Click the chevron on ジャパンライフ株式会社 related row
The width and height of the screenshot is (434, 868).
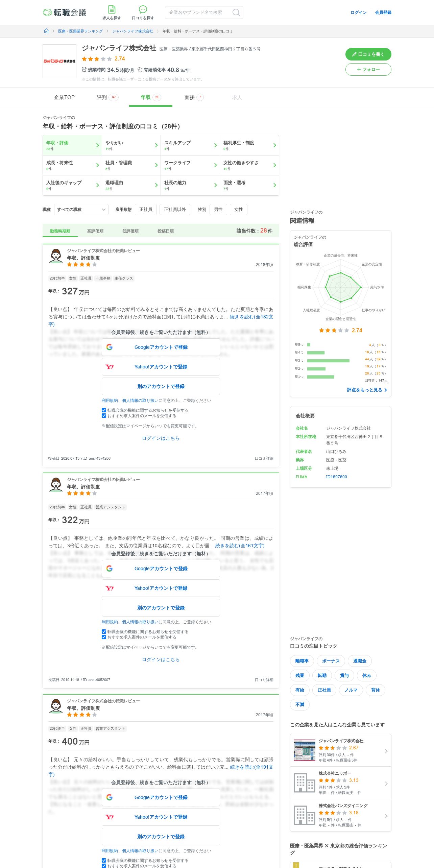click(386, 751)
